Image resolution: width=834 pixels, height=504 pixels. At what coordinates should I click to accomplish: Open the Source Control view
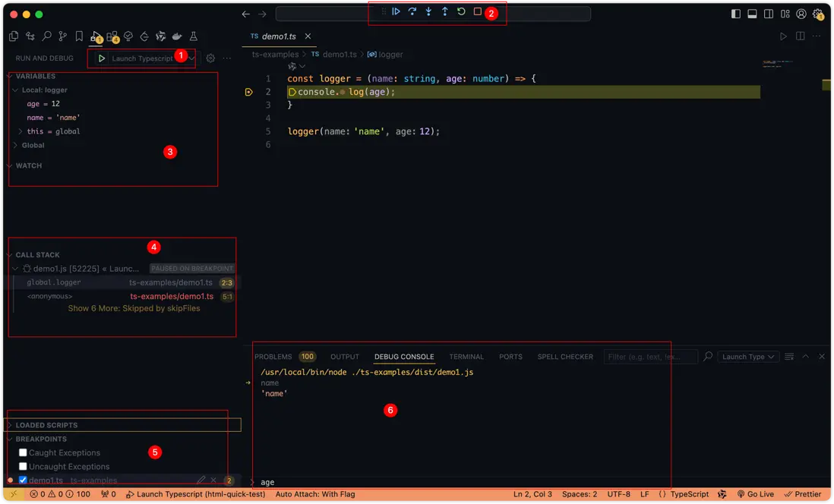(63, 36)
